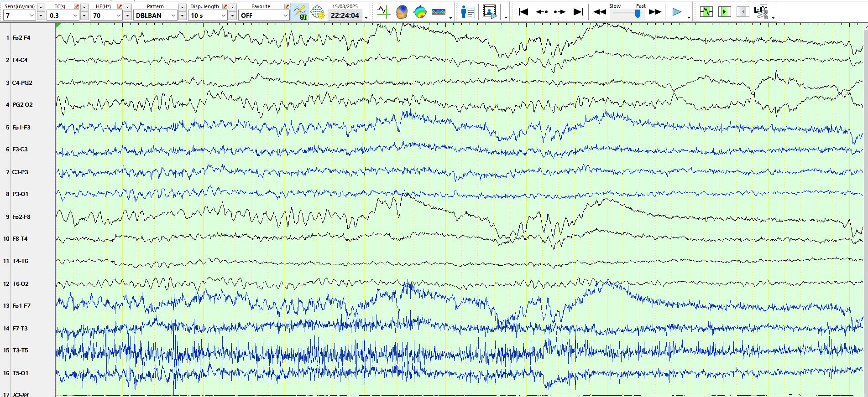868x397 pixels.
Task: Click the video and EEG clip scissors icon
Action: (761, 11)
